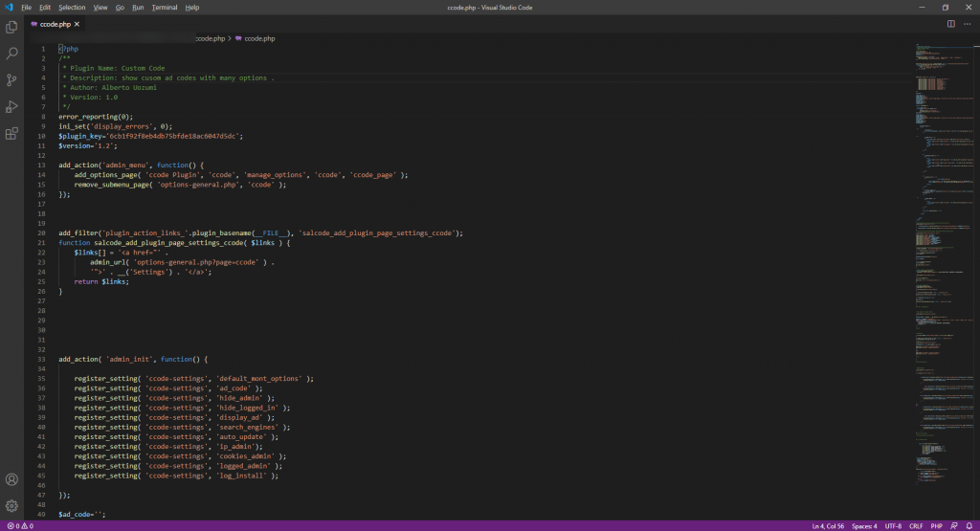980x531 pixels.
Task: Click the $plugin_key assignment line
Action: (x=150, y=136)
